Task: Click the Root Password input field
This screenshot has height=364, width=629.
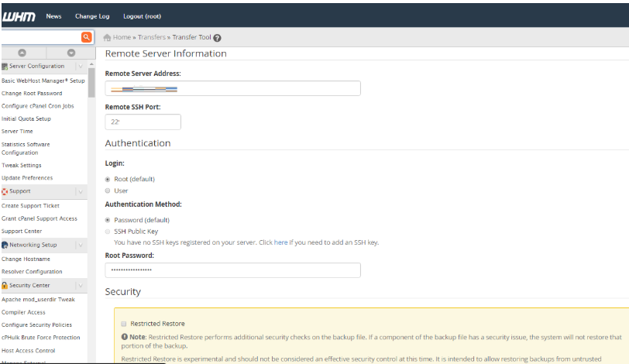Action: 232,270
